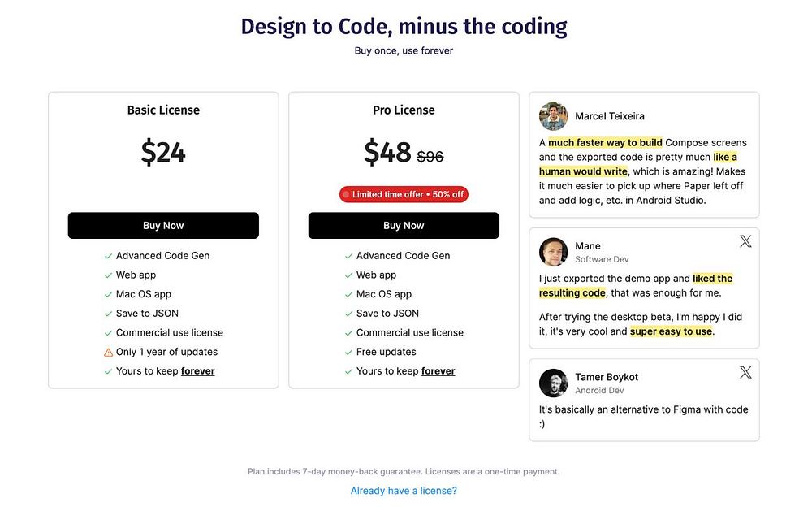Select the Marcel Teixeira name heading
812x524 pixels.
[x=610, y=116]
